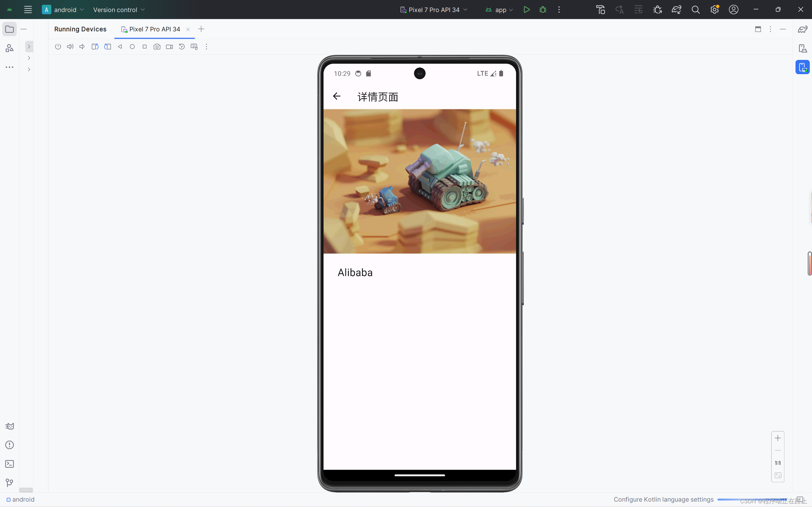Open the Problems tool window
Screen dimensions: 812x507
10,445
